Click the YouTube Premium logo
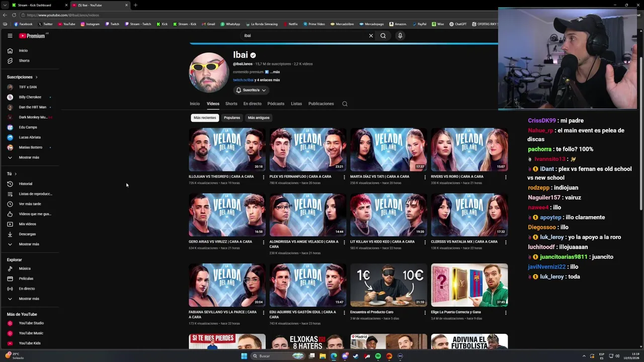The height and width of the screenshot is (362, 644). [x=32, y=36]
